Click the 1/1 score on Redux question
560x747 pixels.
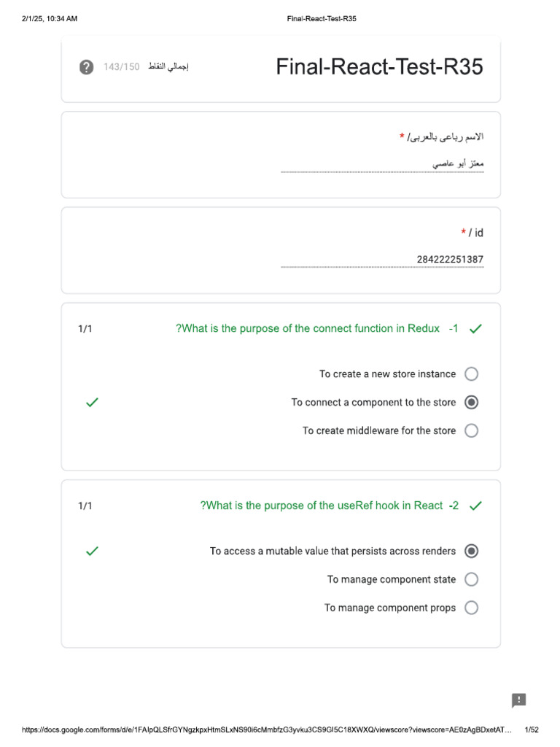tap(85, 329)
